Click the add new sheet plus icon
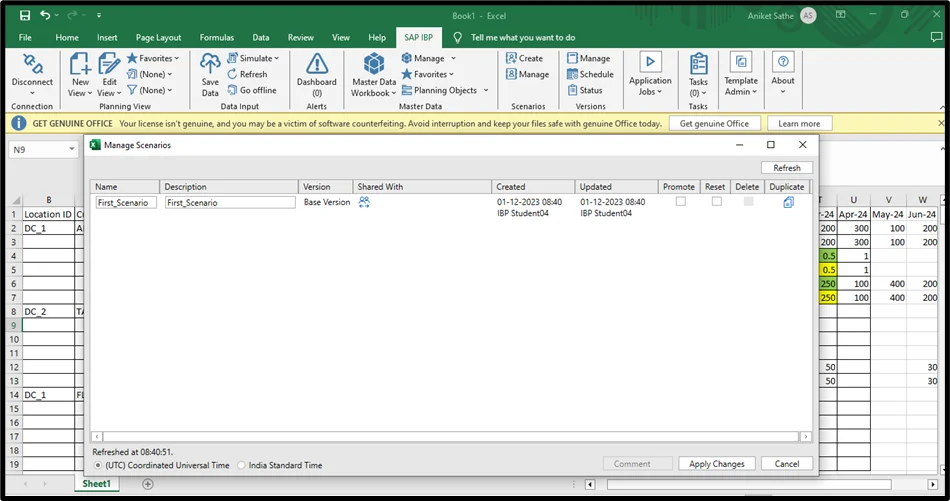Viewport: 950px width, 501px height. [147, 483]
